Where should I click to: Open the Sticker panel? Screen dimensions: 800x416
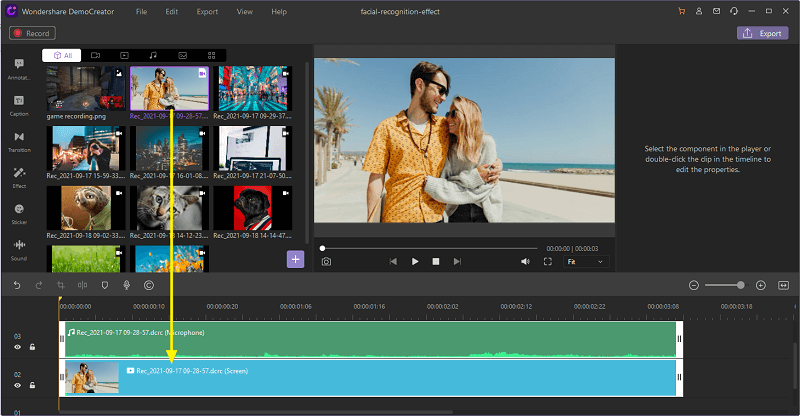20,212
